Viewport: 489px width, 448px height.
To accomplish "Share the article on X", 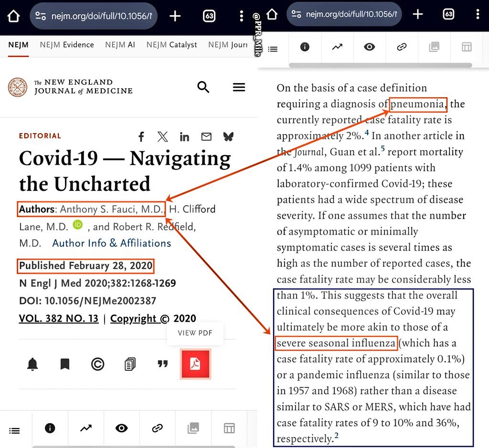I will [162, 136].
